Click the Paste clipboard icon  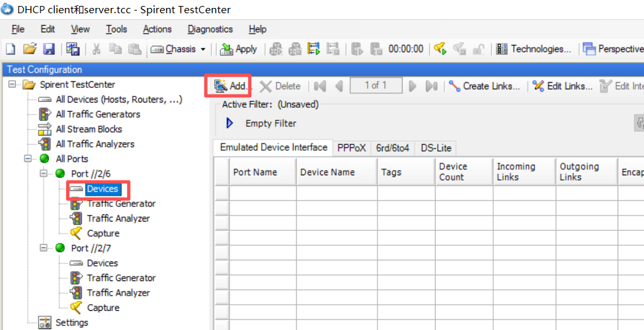134,50
